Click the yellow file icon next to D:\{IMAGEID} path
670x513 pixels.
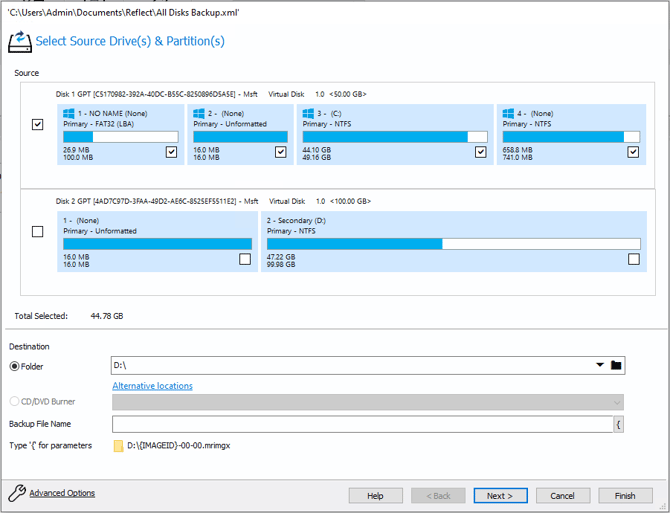118,446
